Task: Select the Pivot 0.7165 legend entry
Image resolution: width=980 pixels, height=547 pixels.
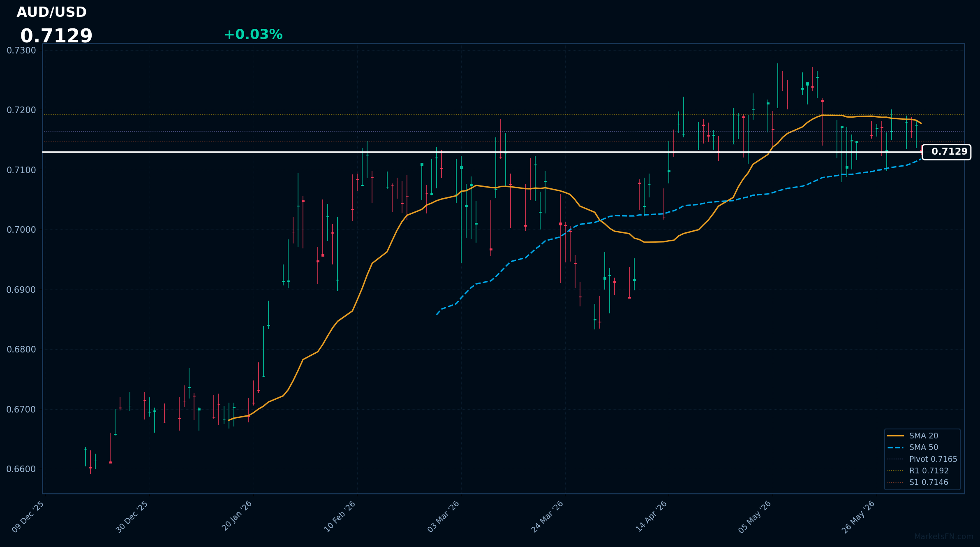Action: pos(922,459)
